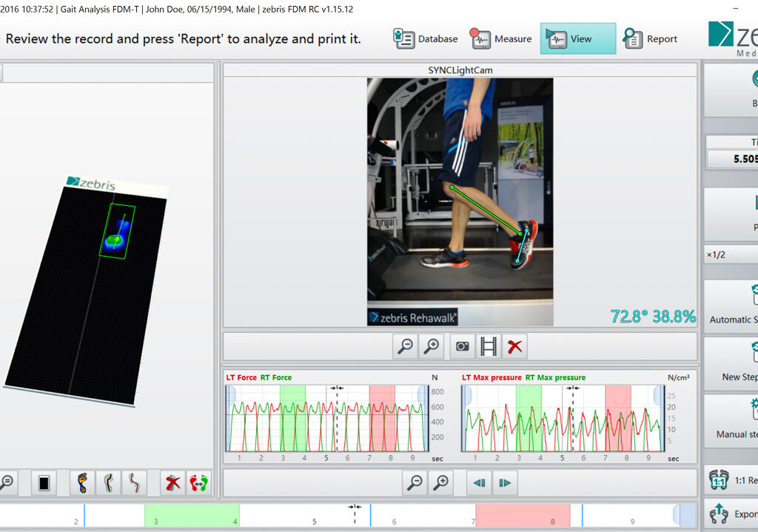Toggle the black platform display view
Screen dimensions: 758x532
click(x=44, y=483)
